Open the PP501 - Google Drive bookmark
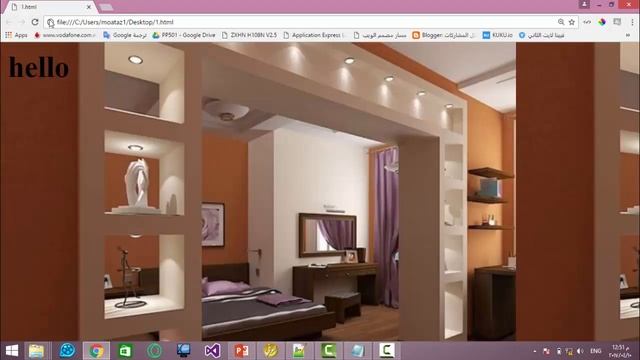The height and width of the screenshot is (360, 640). (184, 36)
